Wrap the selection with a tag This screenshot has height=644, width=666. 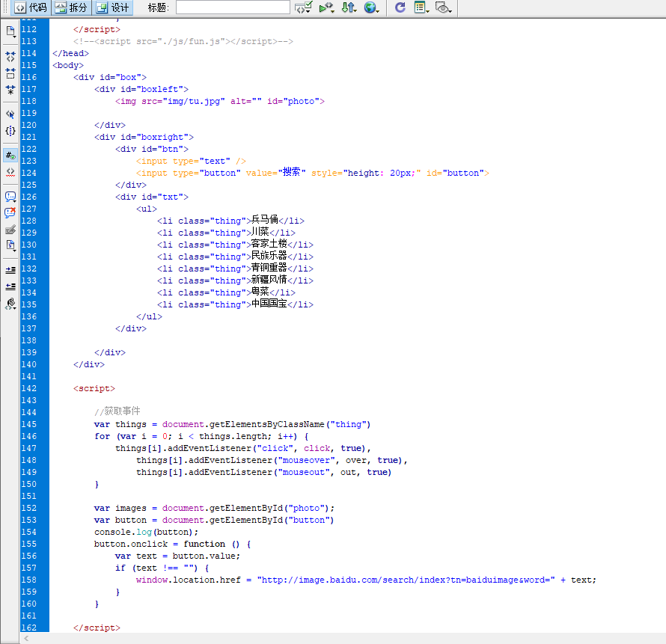[x=10, y=230]
